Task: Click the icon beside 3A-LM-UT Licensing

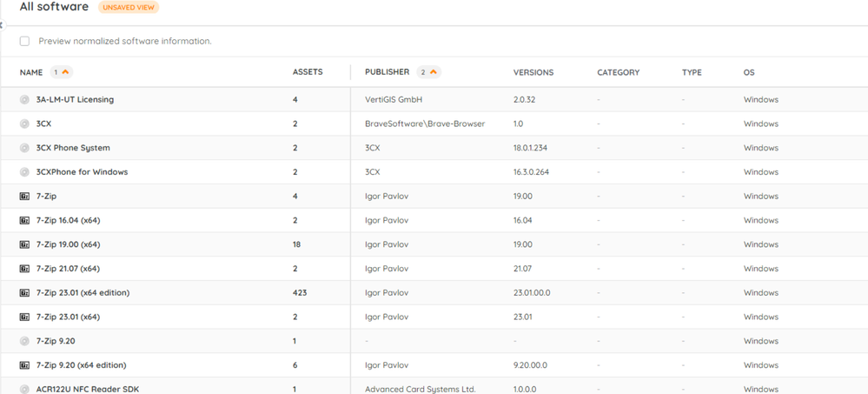Action: point(24,100)
